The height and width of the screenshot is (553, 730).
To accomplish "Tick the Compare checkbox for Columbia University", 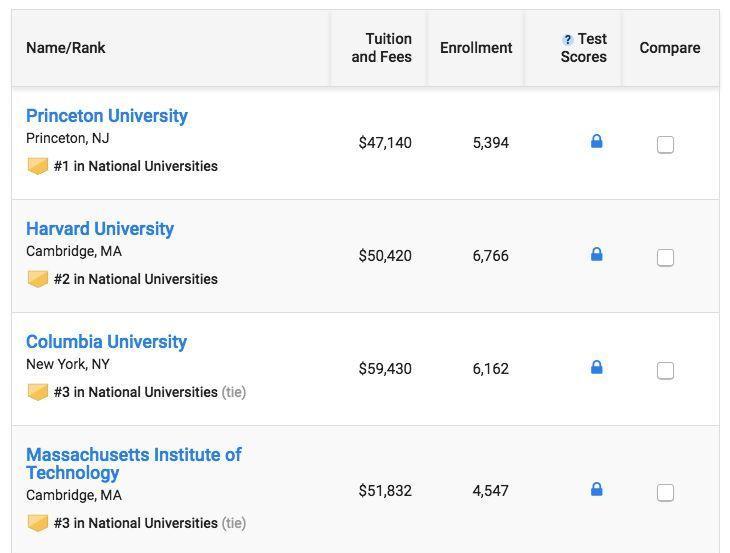I will tap(665, 371).
